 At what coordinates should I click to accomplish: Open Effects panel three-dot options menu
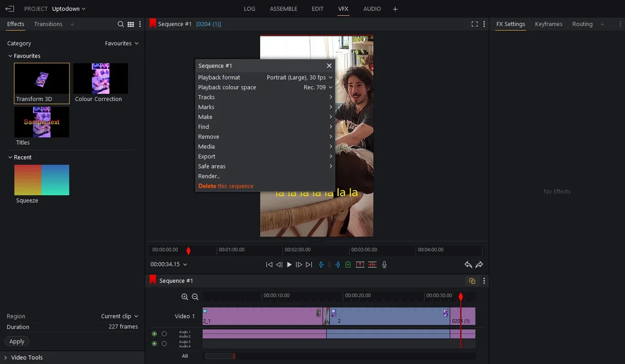140,24
